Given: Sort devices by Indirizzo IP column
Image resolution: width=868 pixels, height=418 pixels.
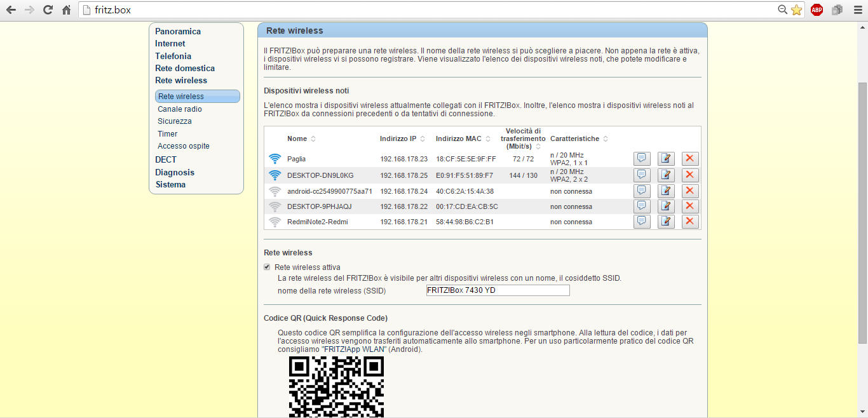Looking at the screenshot, I should tap(398, 138).
